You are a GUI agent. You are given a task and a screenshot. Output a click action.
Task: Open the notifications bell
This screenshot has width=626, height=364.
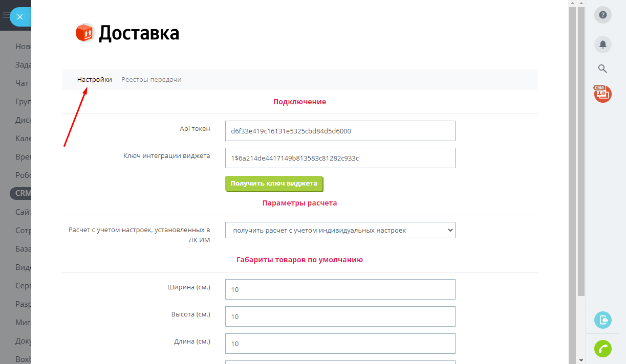(602, 44)
